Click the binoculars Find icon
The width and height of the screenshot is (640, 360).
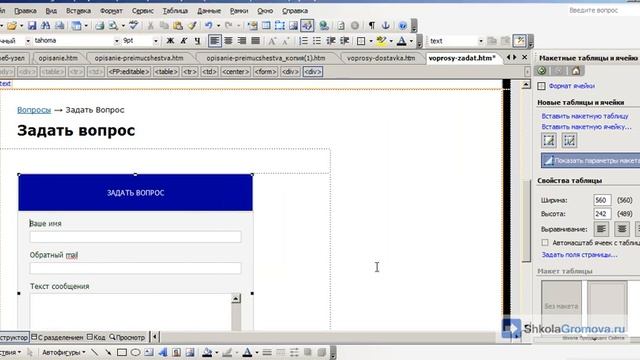click(x=45, y=26)
